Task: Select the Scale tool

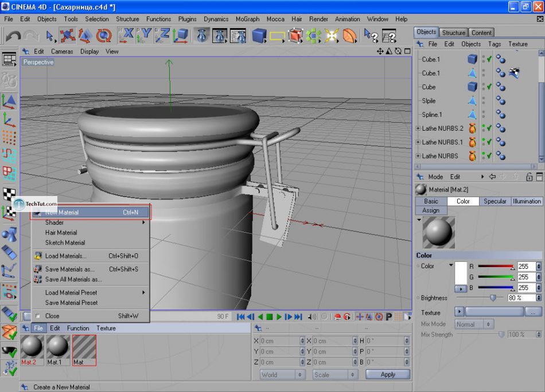Action: click(x=85, y=36)
